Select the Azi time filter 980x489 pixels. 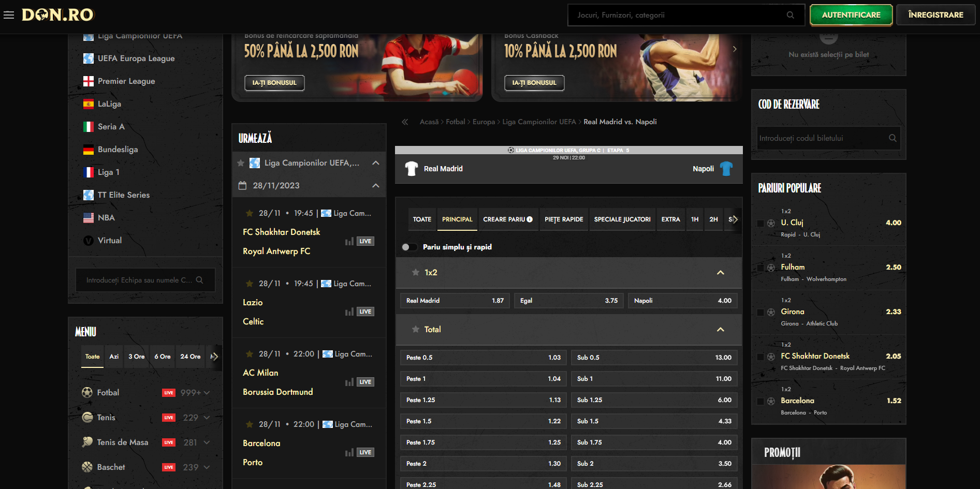pyautogui.click(x=114, y=357)
